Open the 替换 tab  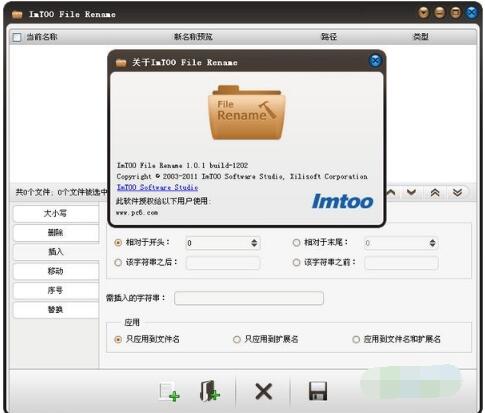(56, 310)
